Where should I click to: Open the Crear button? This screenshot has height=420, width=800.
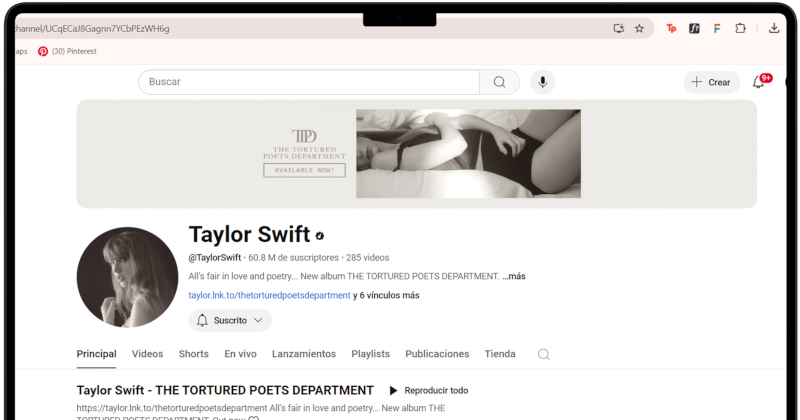tap(711, 82)
